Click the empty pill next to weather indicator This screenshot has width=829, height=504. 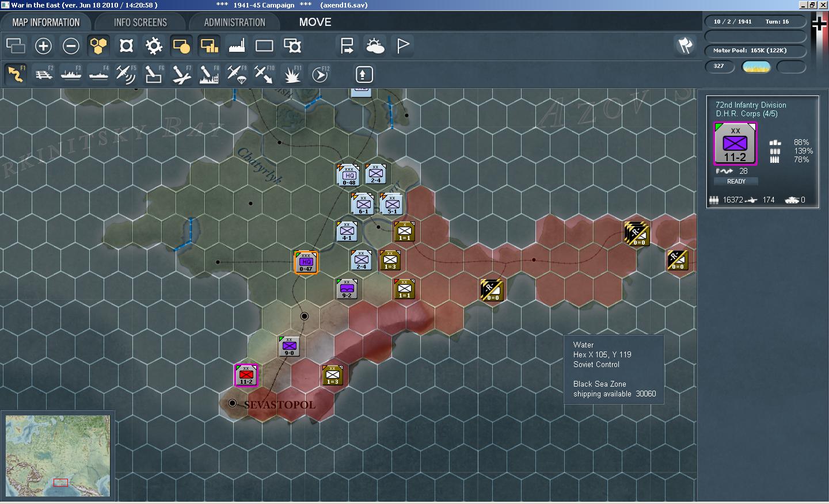coord(792,67)
